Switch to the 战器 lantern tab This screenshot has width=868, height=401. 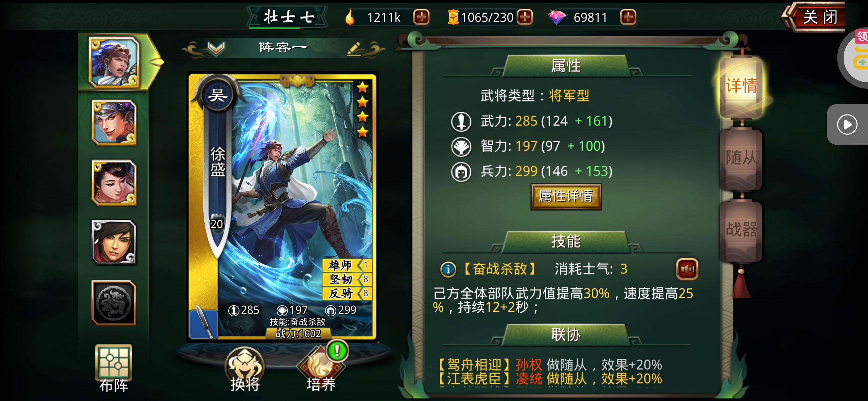741,230
